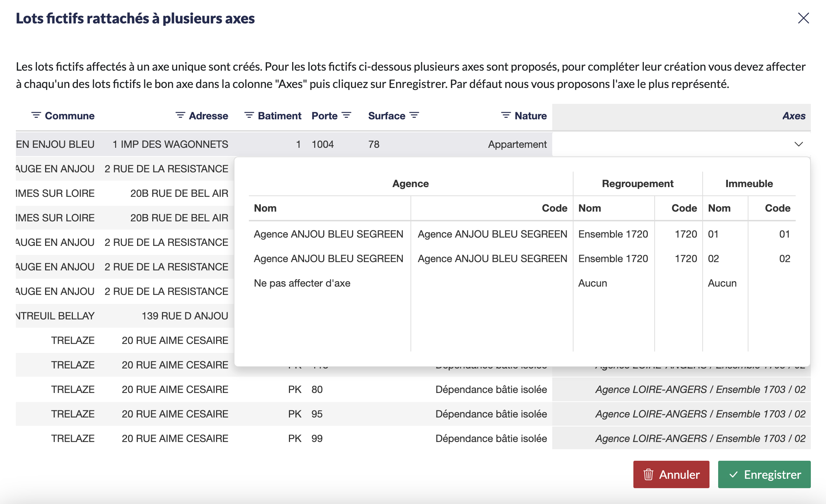Viewport: 826px width, 504px height.
Task: Open Axes cell for porte 80 row
Action: [700, 390]
